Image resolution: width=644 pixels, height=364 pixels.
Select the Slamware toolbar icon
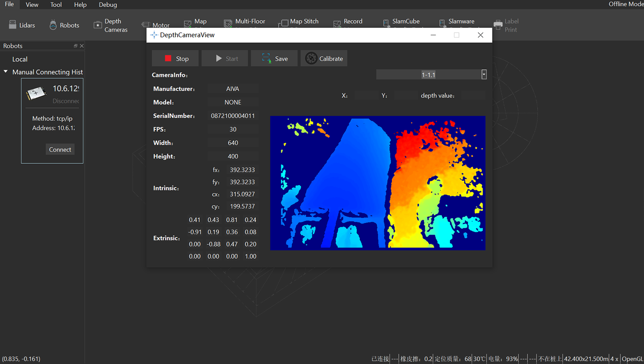(457, 22)
